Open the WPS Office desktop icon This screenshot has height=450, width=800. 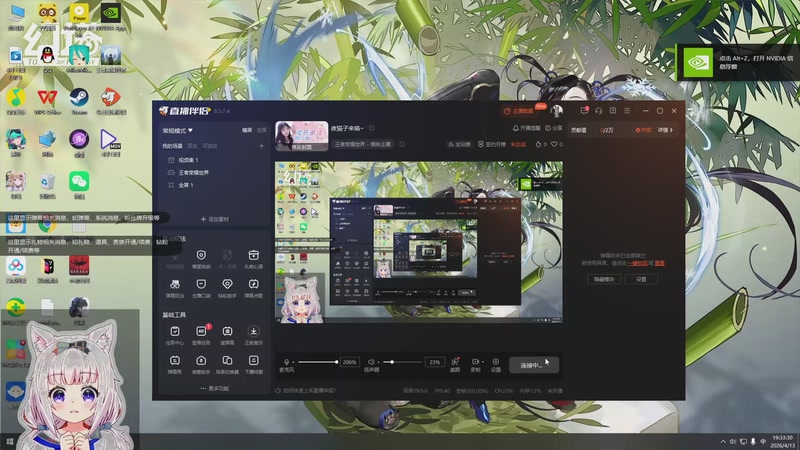click(47, 101)
